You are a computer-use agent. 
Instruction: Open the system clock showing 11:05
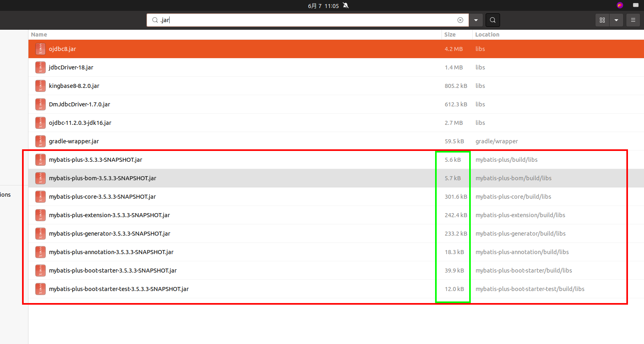(323, 6)
